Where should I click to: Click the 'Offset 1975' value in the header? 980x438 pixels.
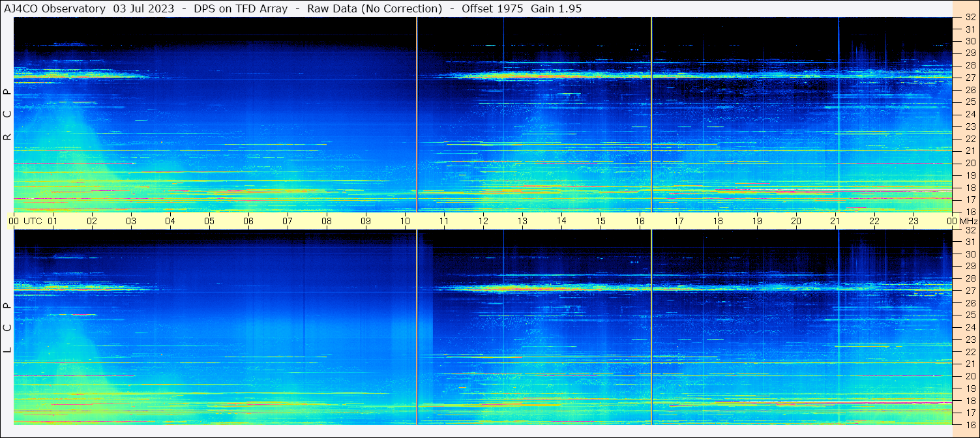coord(492,8)
